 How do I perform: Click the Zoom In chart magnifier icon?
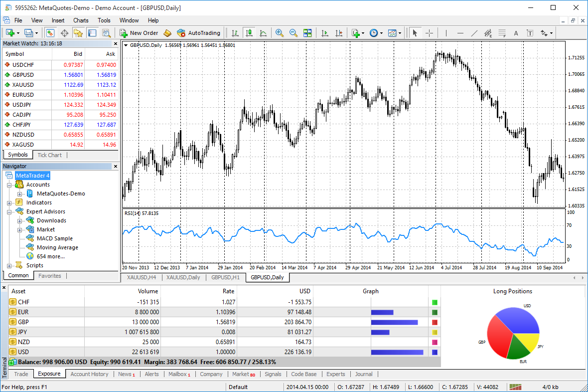coord(280,33)
